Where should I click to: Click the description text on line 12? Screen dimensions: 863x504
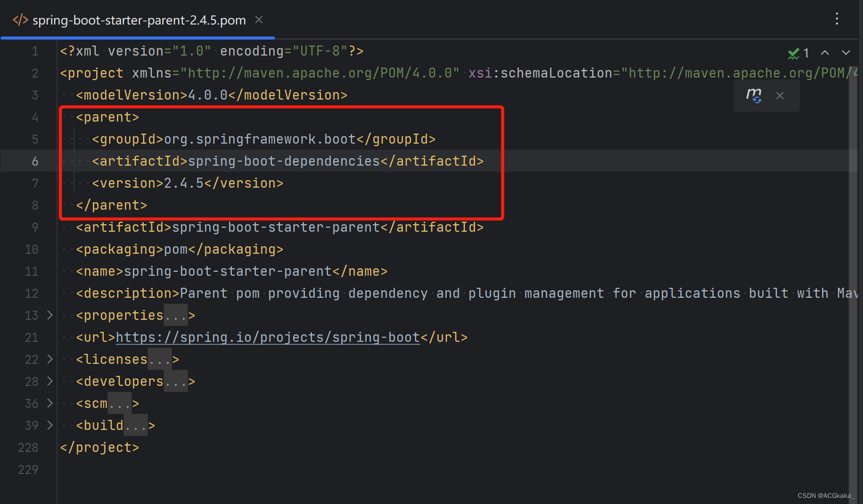coord(518,293)
